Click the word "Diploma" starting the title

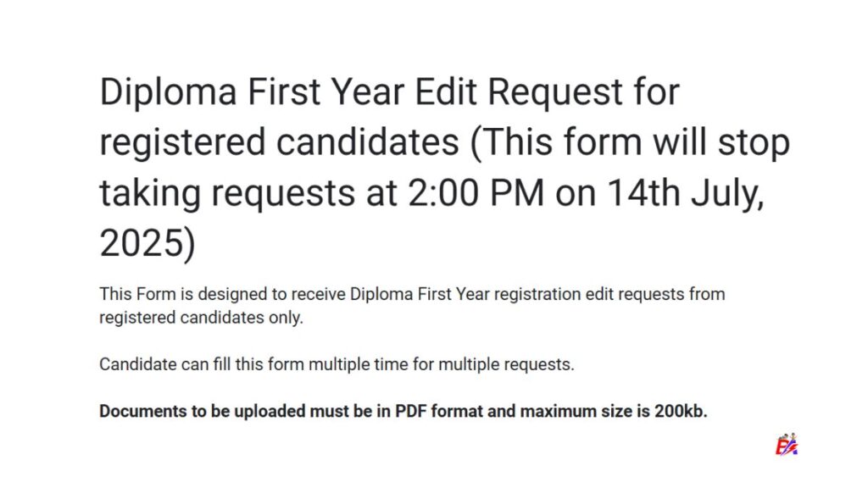click(x=169, y=91)
